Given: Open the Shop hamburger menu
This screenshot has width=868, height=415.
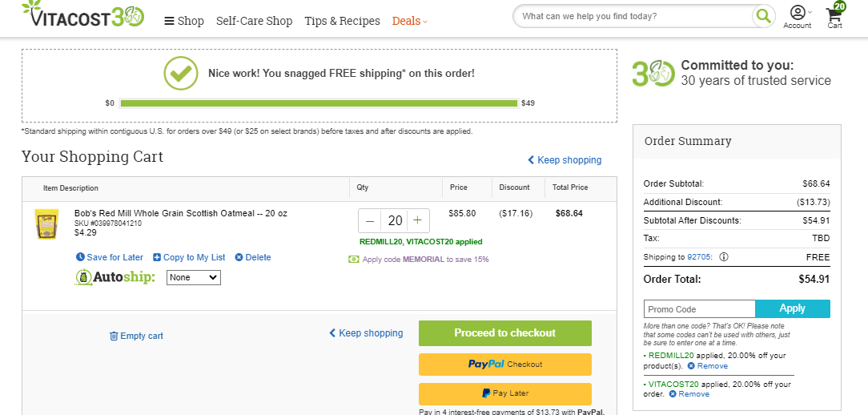Looking at the screenshot, I should pyautogui.click(x=184, y=21).
